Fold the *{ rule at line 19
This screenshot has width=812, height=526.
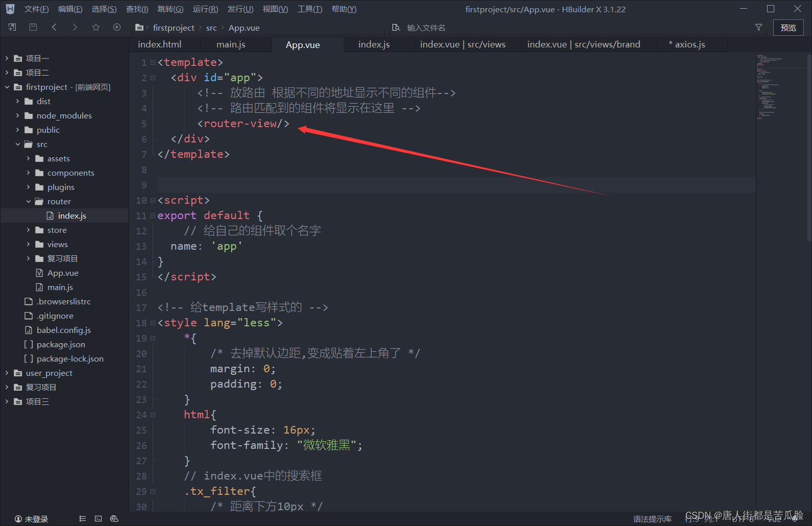[153, 339]
